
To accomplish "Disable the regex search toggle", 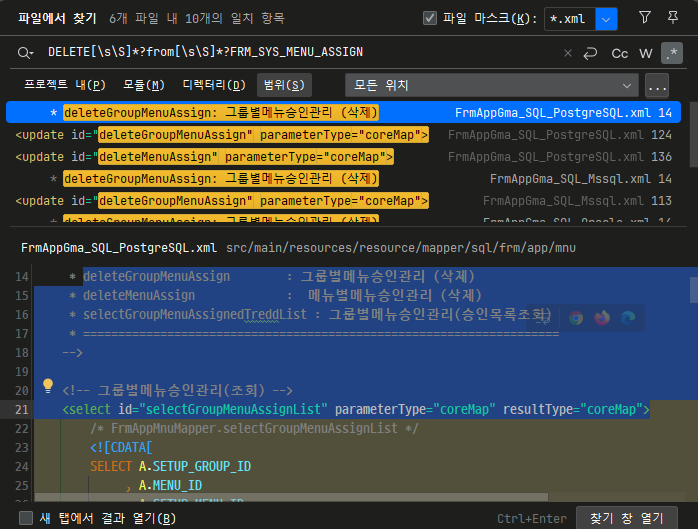I will point(672,52).
